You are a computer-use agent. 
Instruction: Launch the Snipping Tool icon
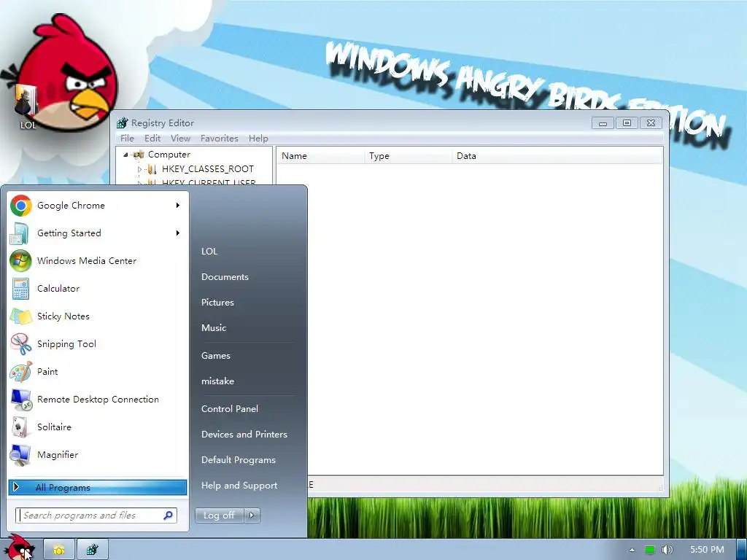click(x=20, y=344)
